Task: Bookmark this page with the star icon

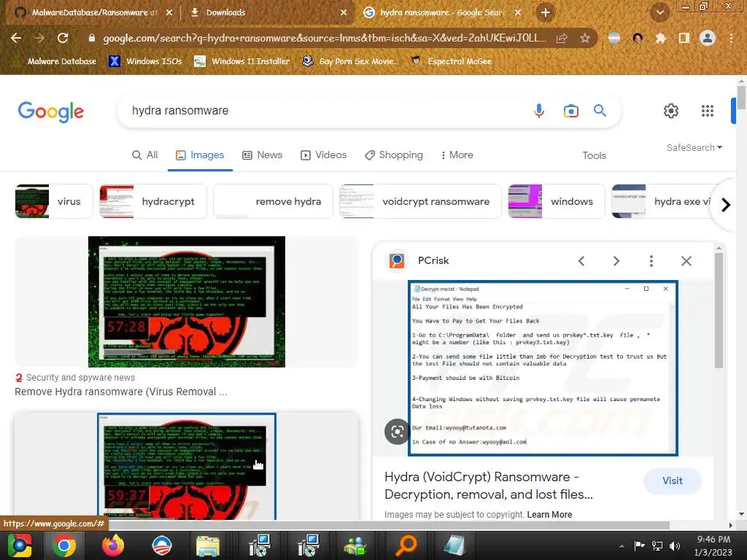Action: coord(585,38)
